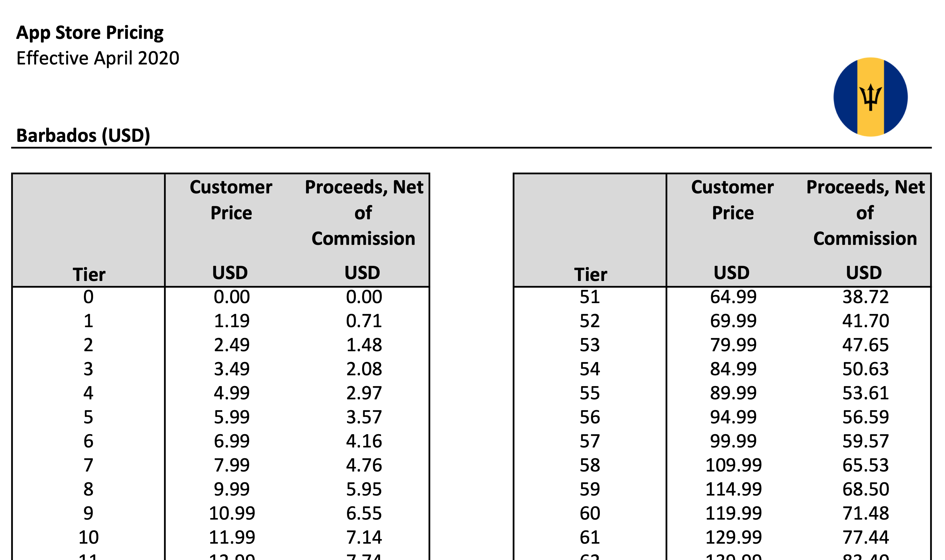
Task: Click the 7.14 proceeds cell
Action: coord(364,537)
